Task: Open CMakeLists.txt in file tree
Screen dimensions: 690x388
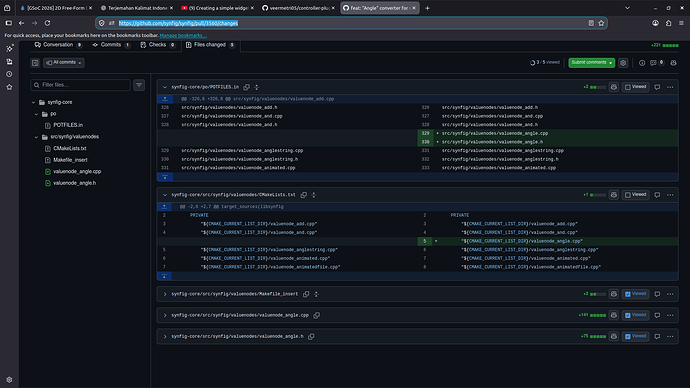Action: [70, 148]
